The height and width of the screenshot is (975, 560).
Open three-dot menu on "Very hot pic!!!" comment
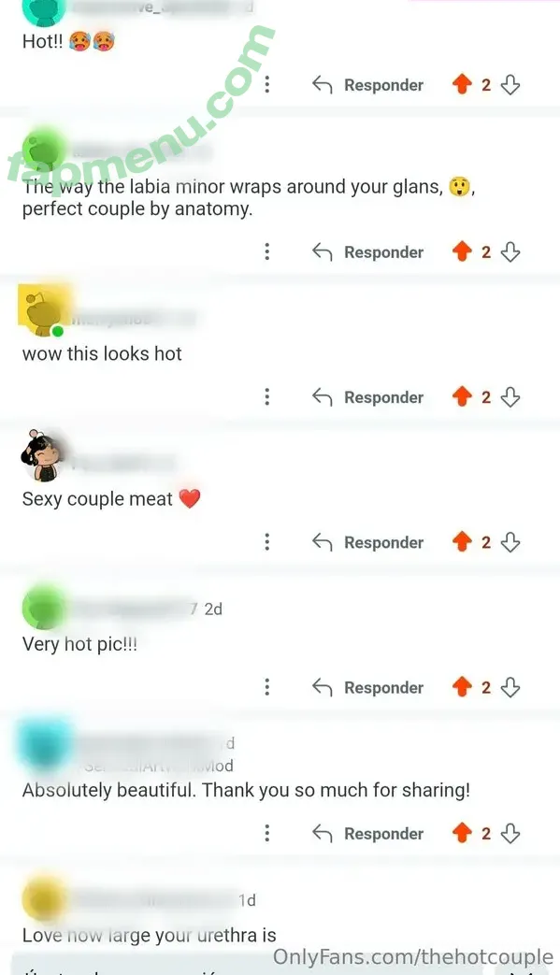(x=267, y=687)
